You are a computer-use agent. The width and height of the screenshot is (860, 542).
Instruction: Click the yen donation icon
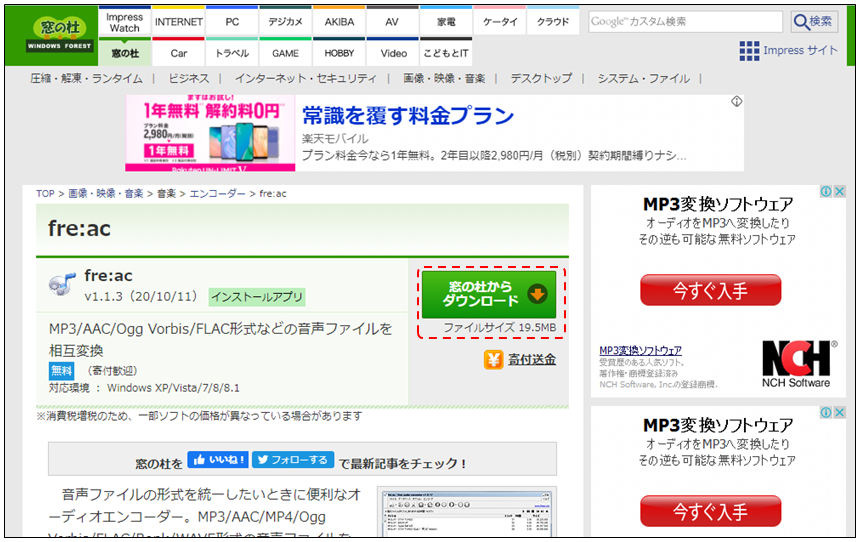(493, 360)
